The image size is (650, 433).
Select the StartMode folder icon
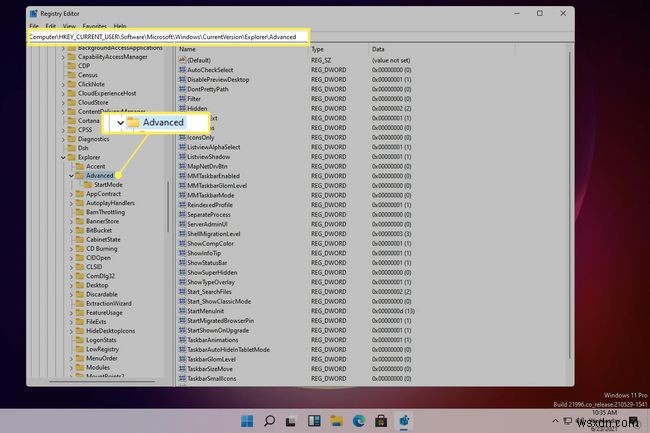tap(88, 184)
